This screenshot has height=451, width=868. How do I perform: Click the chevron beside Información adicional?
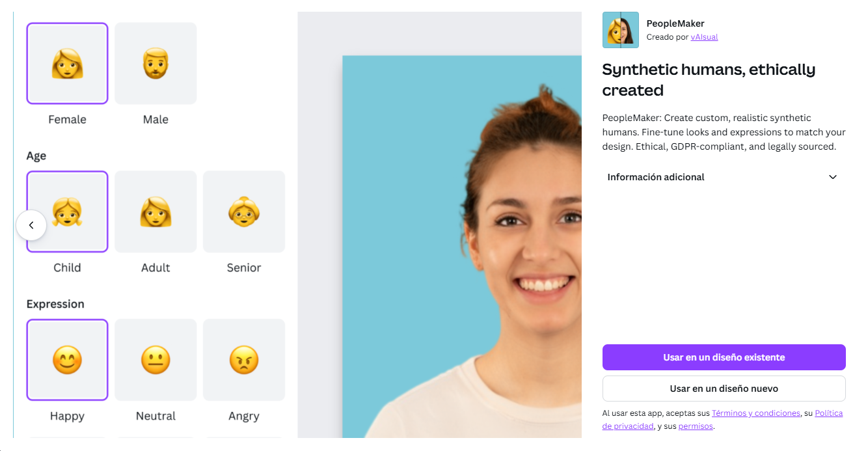coord(833,176)
